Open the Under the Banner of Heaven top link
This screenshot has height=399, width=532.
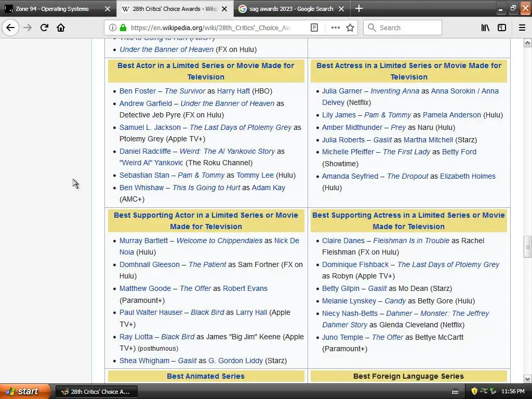click(x=166, y=49)
